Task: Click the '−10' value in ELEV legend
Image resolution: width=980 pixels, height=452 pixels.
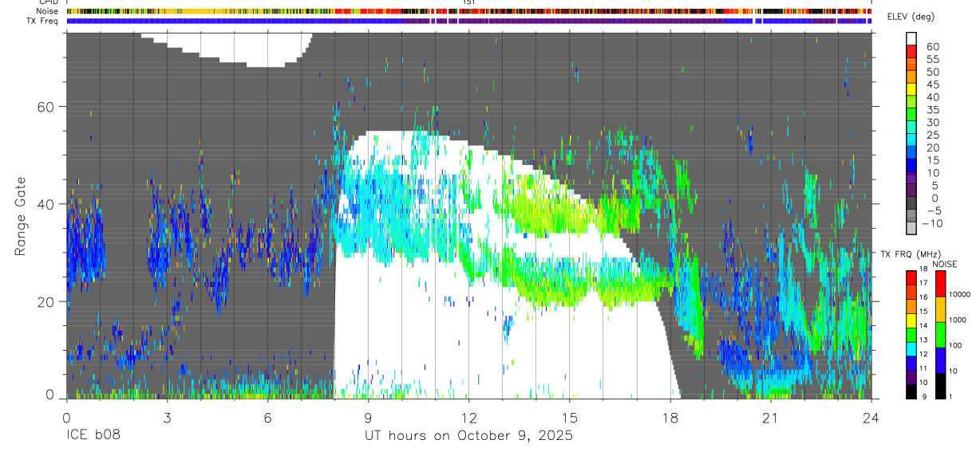Action: pyautogui.click(x=931, y=223)
